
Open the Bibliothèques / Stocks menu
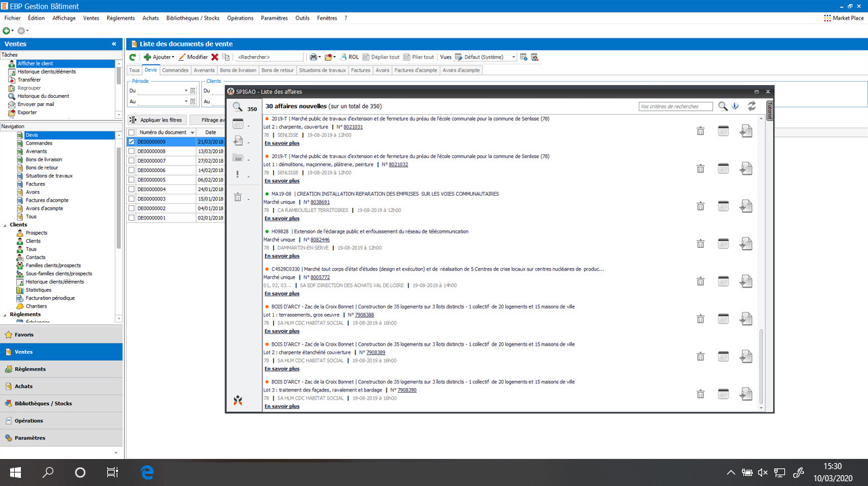click(193, 18)
